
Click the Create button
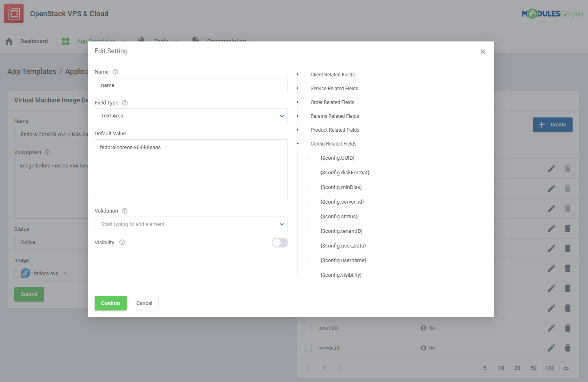(x=552, y=125)
